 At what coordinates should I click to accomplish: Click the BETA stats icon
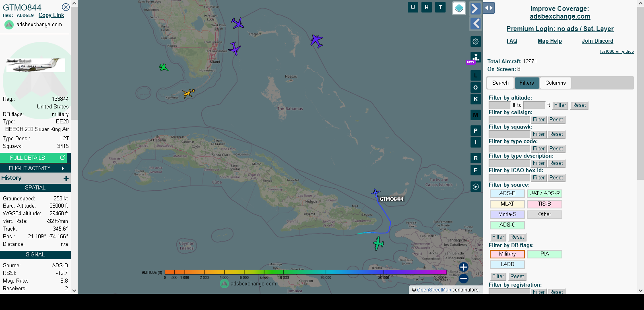[x=475, y=58]
